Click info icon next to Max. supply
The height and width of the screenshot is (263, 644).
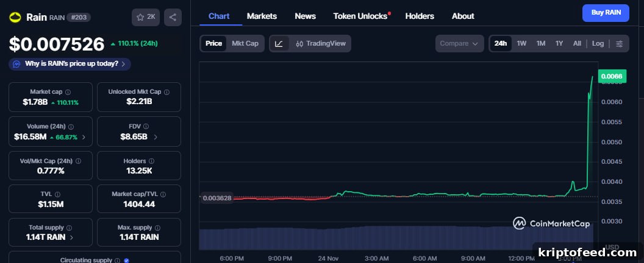pyautogui.click(x=158, y=228)
